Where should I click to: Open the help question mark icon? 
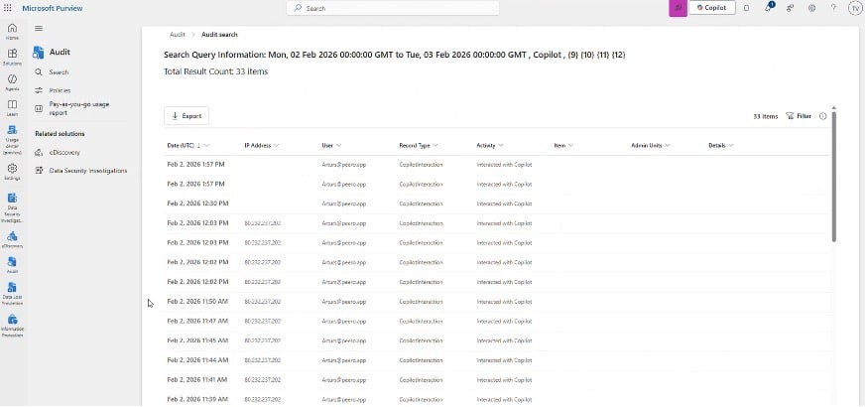tap(832, 8)
